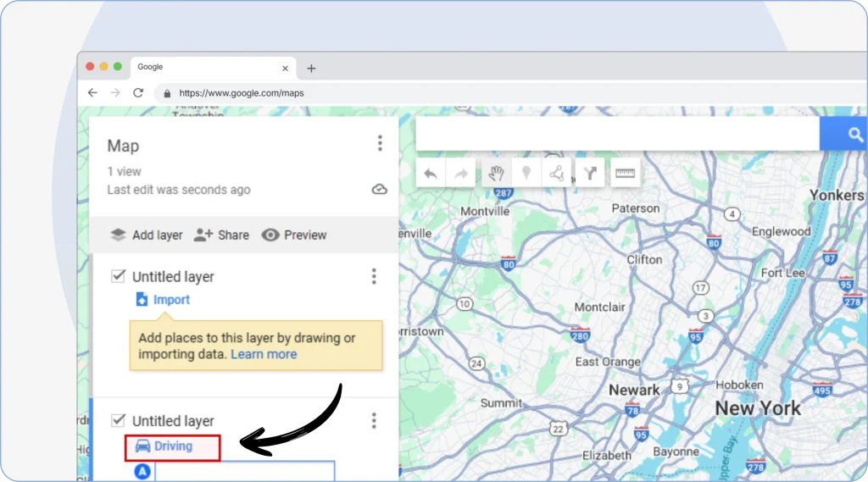868x482 pixels.
Task: Click the I-87 highway shield
Action: click(x=829, y=257)
